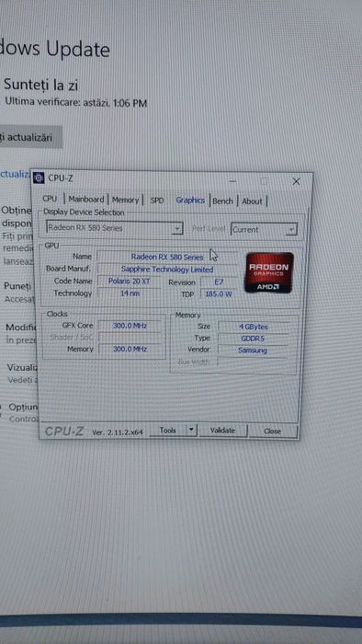Click Sunteți la zi status in Windows Update
Image resolution: width=362 pixels, height=644 pixels.
tap(41, 85)
